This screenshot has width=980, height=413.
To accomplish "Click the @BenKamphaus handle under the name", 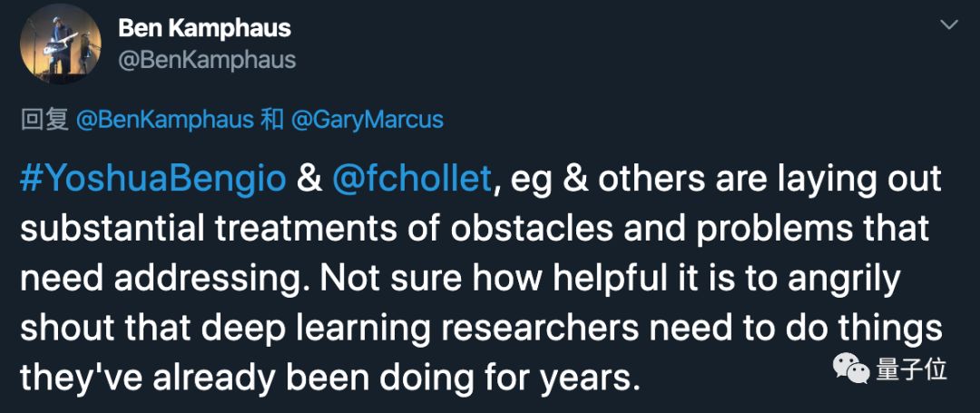I will [x=207, y=60].
